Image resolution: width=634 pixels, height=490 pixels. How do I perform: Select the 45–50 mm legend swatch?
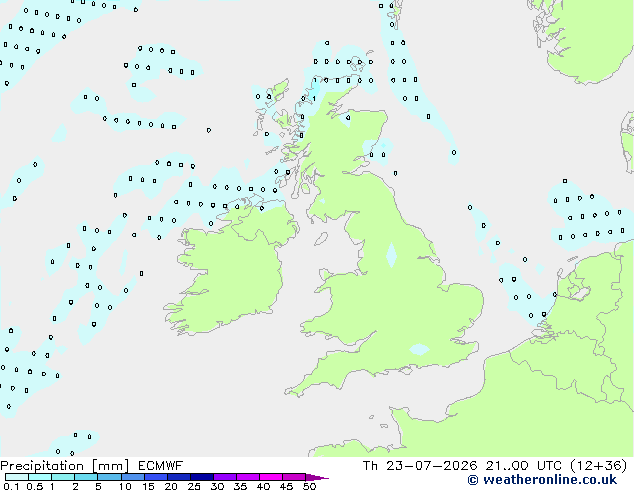pyautogui.click(x=294, y=477)
